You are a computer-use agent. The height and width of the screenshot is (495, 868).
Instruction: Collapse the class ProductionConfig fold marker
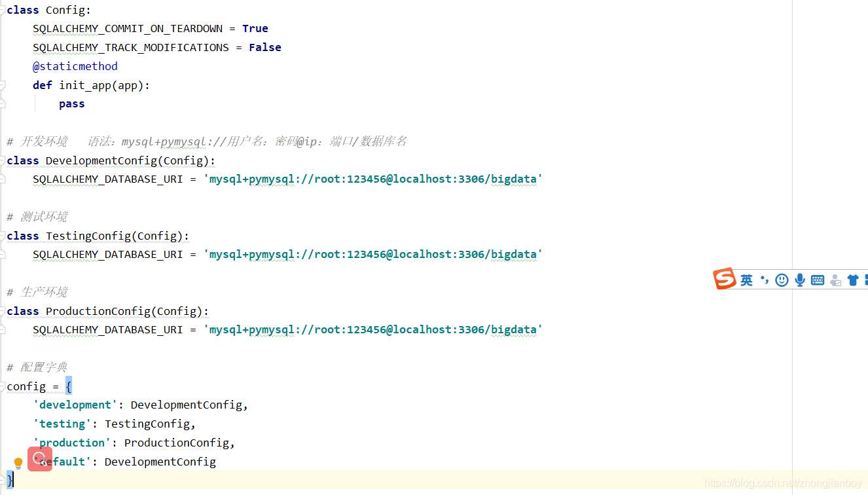3,311
